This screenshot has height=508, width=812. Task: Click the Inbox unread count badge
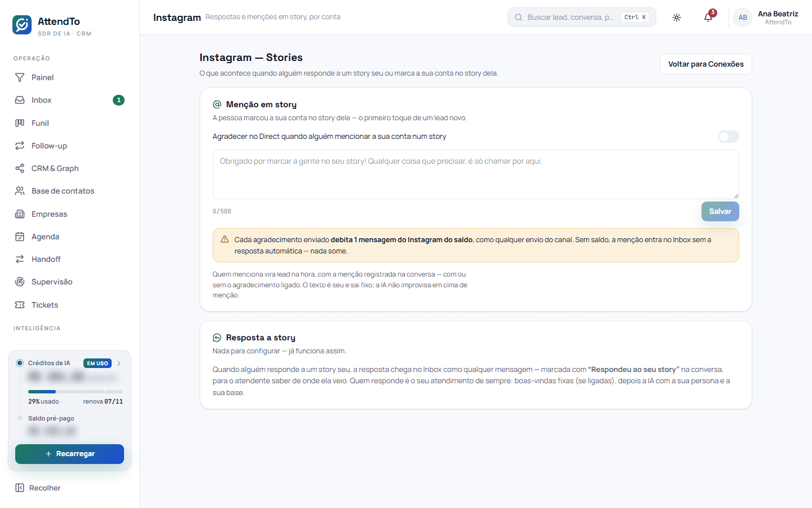118,100
